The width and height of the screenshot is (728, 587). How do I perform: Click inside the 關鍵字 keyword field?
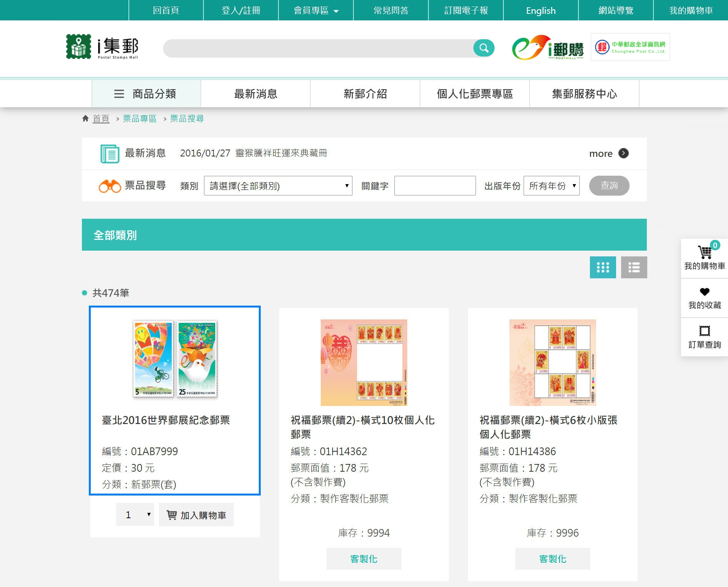[434, 186]
